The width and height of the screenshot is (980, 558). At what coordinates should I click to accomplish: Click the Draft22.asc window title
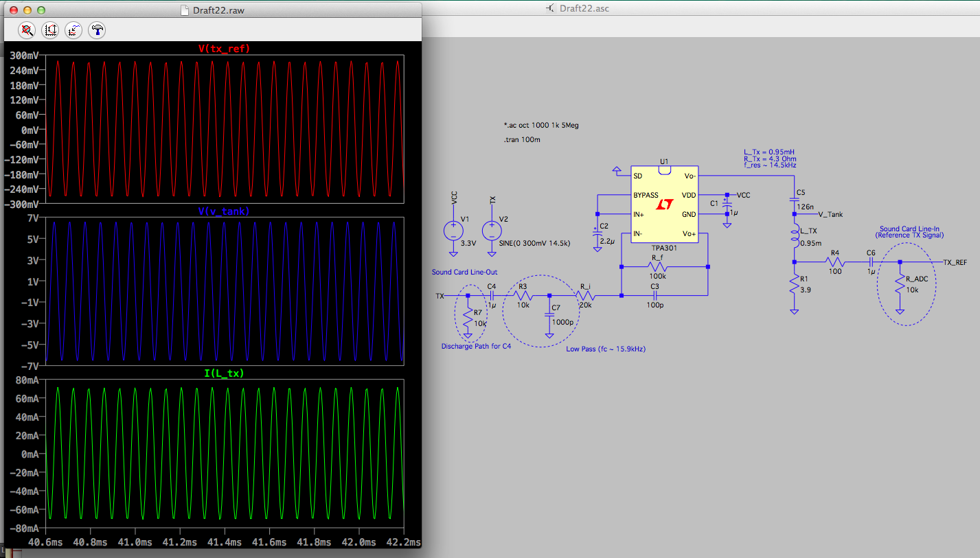pos(584,9)
